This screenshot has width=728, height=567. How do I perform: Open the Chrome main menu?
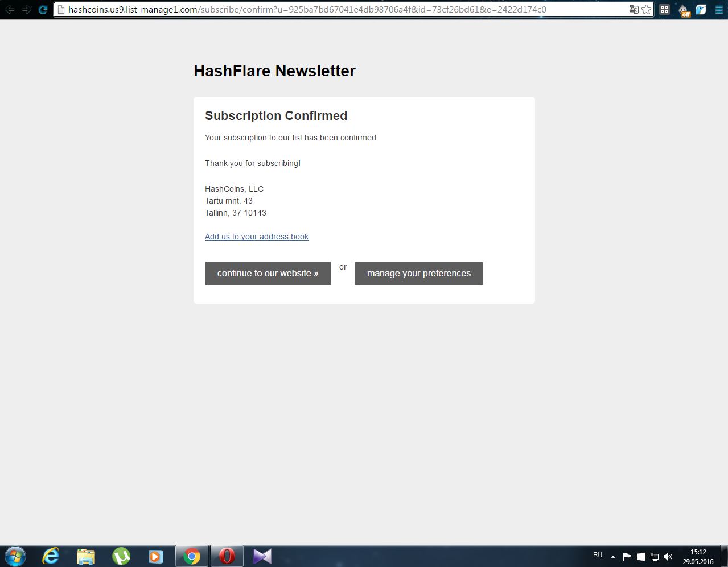point(719,9)
